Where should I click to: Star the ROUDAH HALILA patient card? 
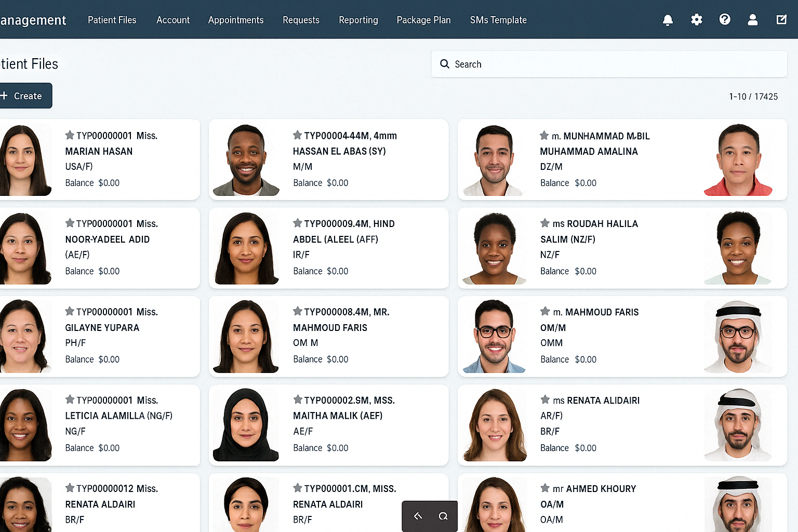544,223
